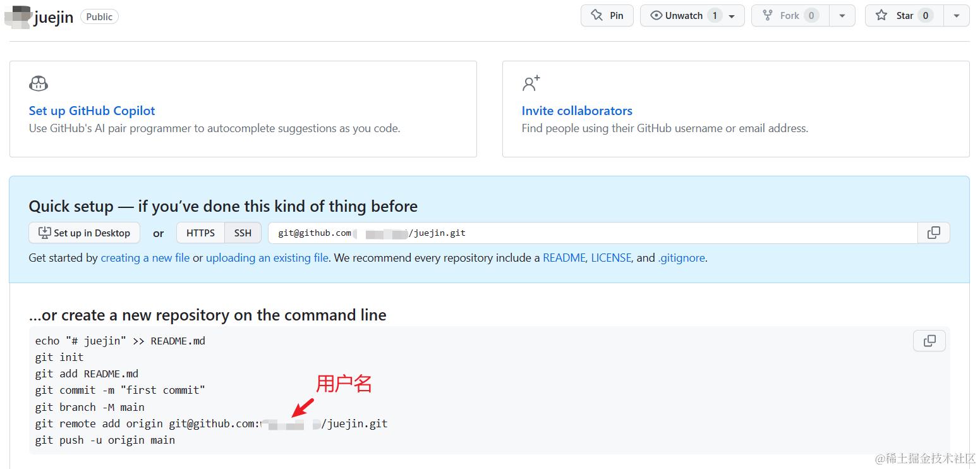Open the creating a new file link
Viewport: 980px width, 469px height.
point(145,258)
